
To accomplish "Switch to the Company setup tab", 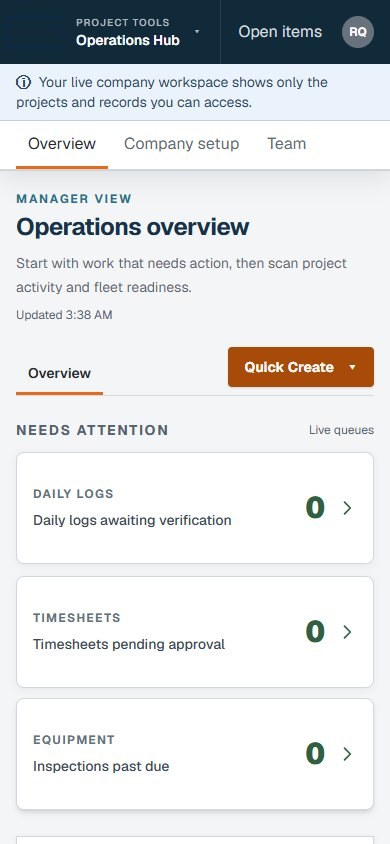I will tap(181, 144).
